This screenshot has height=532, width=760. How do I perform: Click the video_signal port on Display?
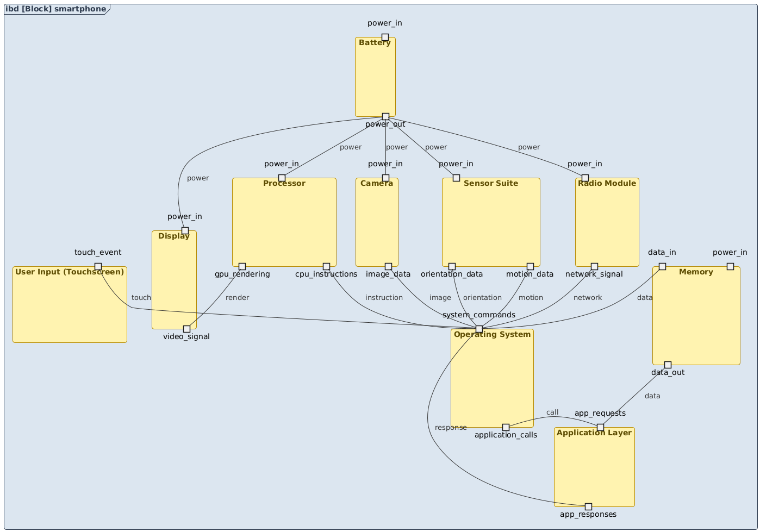click(x=186, y=328)
